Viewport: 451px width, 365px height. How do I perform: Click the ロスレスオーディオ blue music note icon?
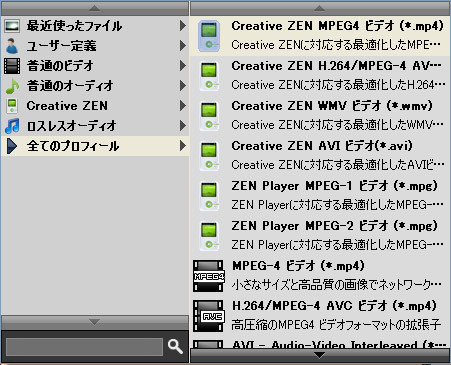pyautogui.click(x=12, y=126)
